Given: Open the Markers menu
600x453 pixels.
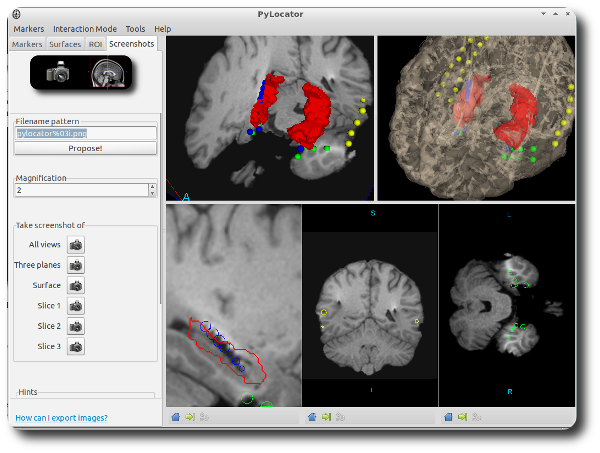Looking at the screenshot, I should tap(28, 29).
